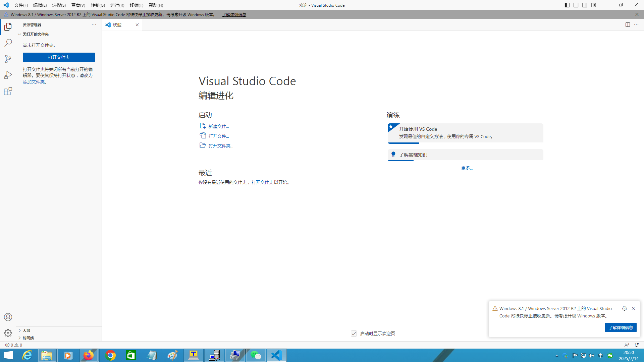Click the errors and warnings status indicator
The height and width of the screenshot is (362, 644).
point(14,345)
